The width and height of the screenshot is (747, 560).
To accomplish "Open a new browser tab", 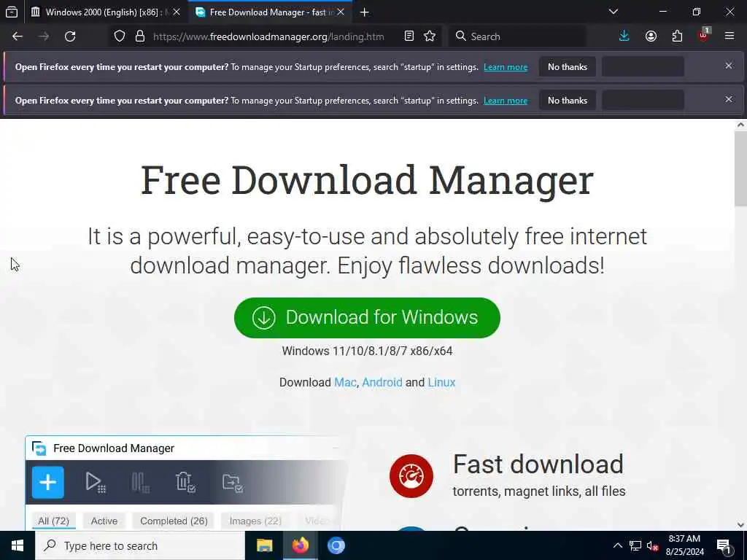I will click(365, 12).
